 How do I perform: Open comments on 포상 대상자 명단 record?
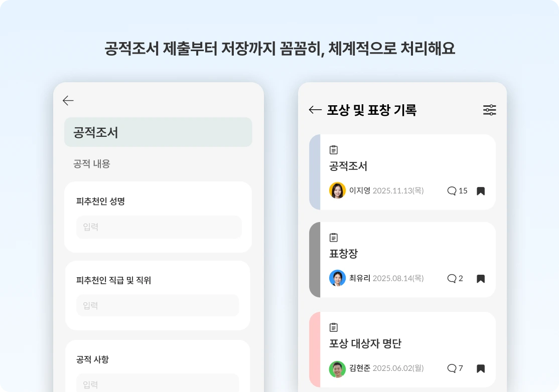[x=455, y=368]
